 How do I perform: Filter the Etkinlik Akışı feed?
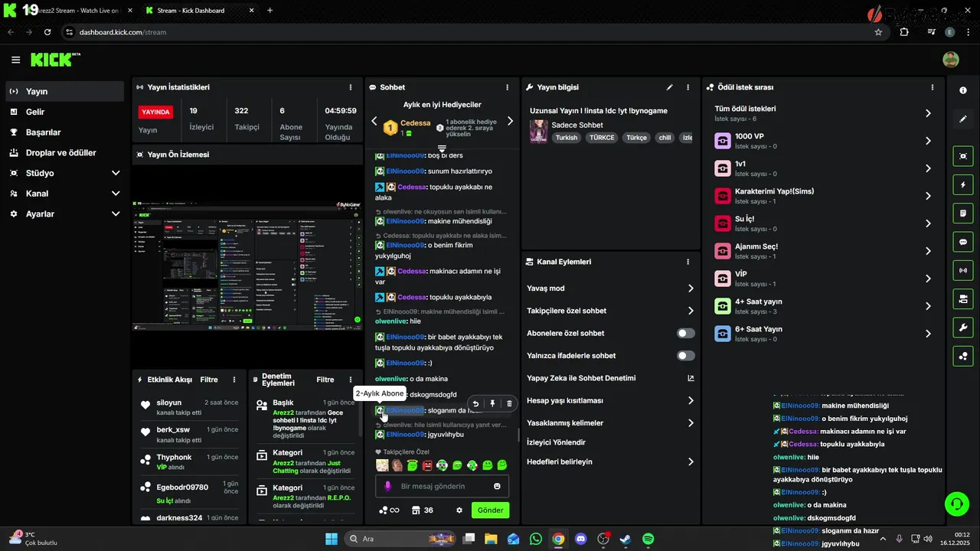(209, 380)
